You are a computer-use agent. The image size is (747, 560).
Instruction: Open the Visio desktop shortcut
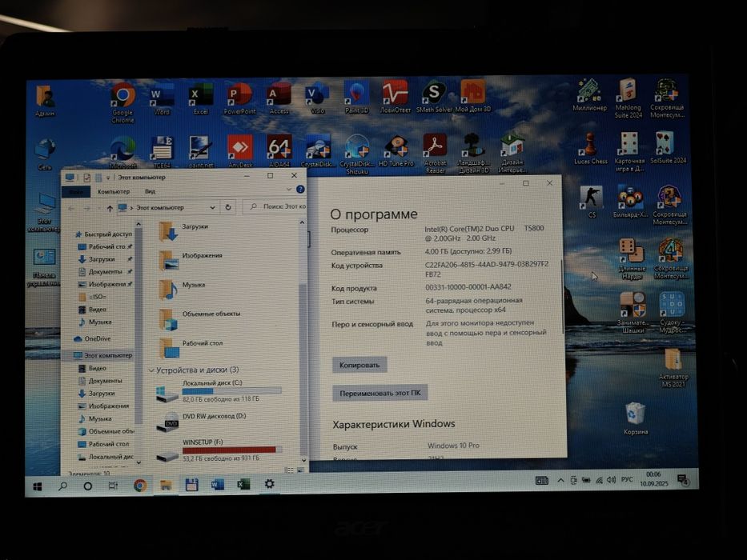point(317,98)
